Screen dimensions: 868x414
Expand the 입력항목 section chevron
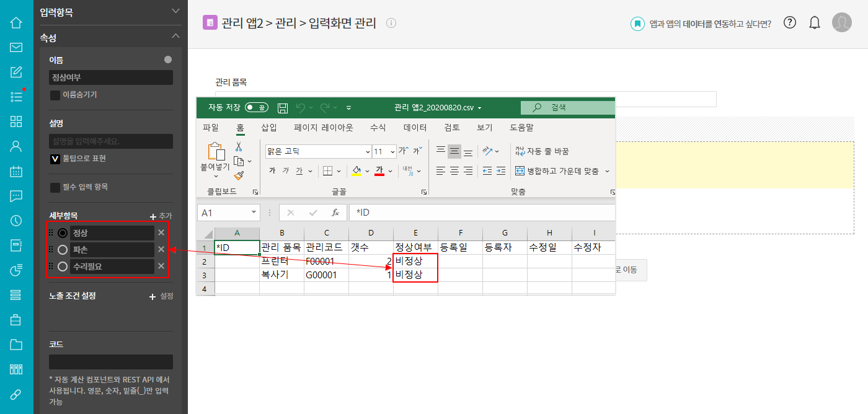[x=175, y=11]
